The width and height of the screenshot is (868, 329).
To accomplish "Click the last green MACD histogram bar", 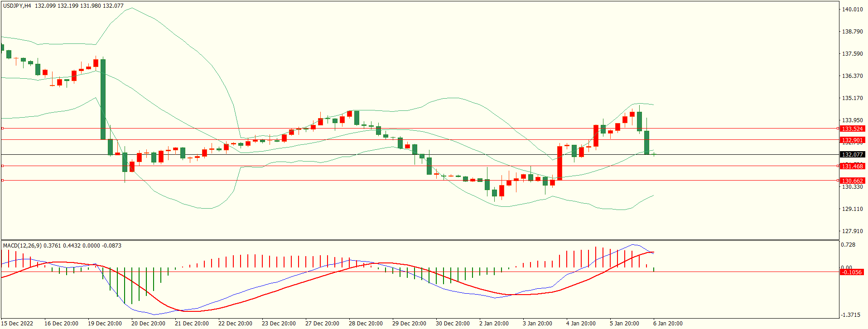I will (654, 270).
